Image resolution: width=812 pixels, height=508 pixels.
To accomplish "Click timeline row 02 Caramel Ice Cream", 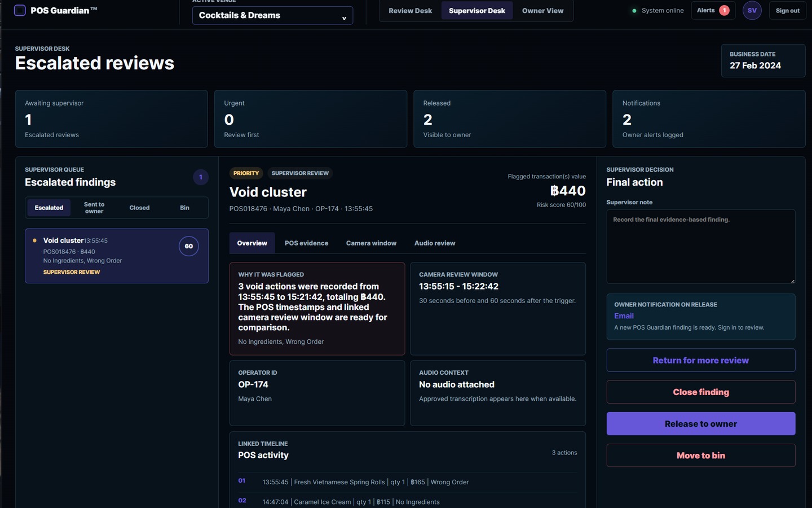I will coord(408,502).
